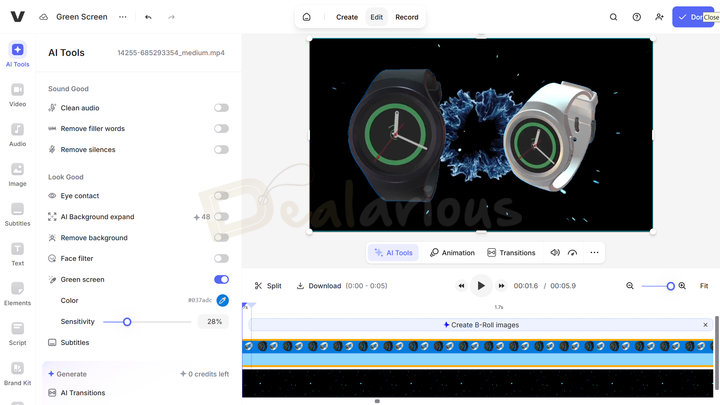Switch to the Record tab
Viewport: 720px width, 405px height.
(406, 17)
